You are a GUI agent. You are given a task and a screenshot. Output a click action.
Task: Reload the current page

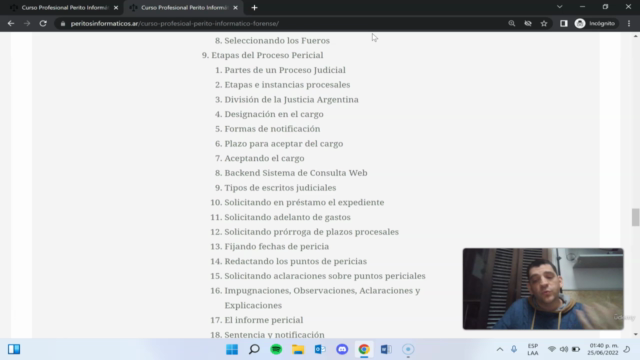point(43,24)
